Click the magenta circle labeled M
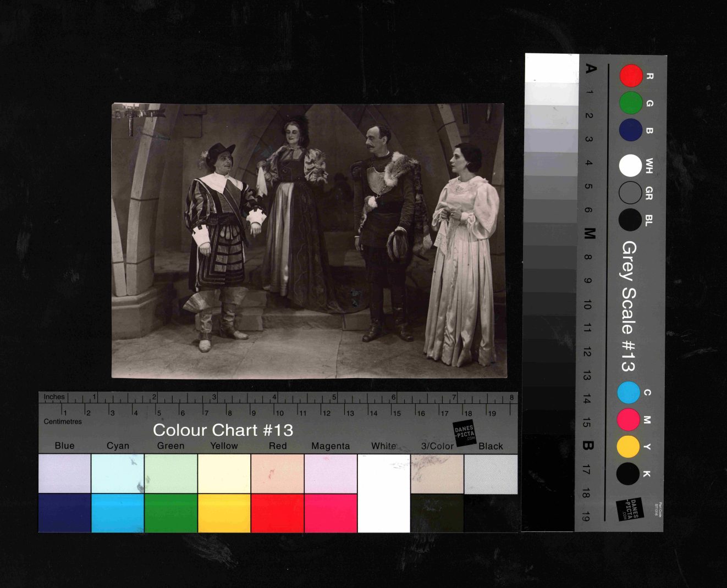 pos(628,420)
